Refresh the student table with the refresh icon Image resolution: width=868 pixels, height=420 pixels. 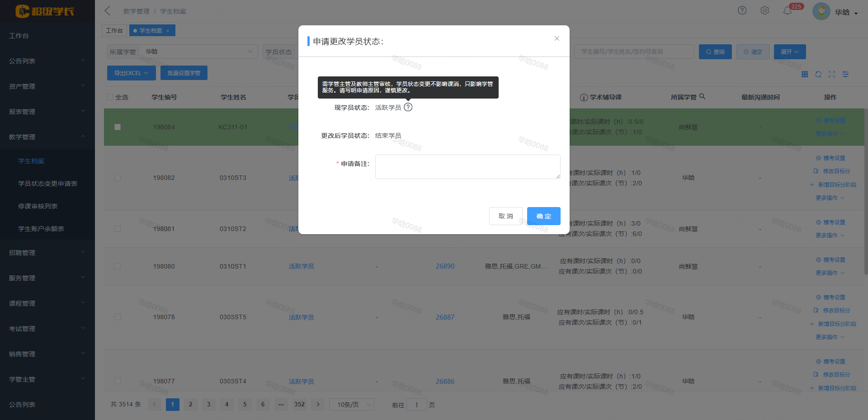(x=818, y=74)
